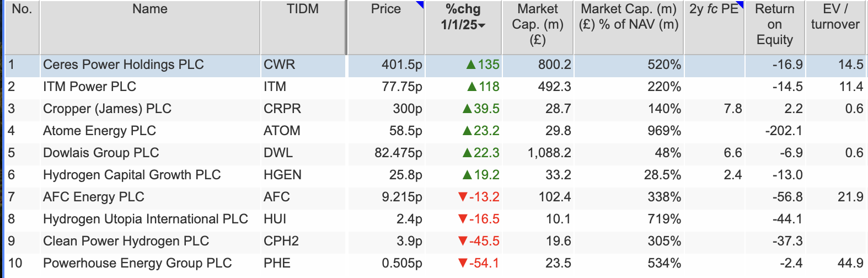Click the EV / turnover column header
Viewport: 868px width, 278px height.
835,17
